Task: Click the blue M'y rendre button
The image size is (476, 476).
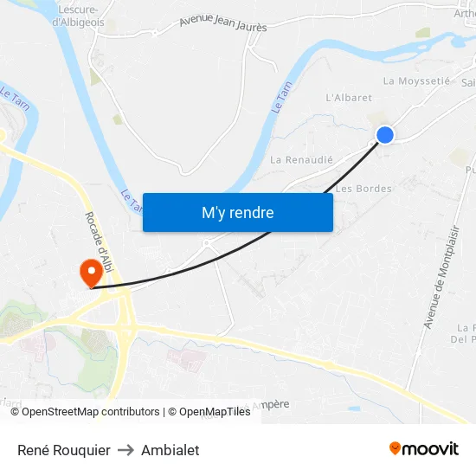Action: coord(238,212)
